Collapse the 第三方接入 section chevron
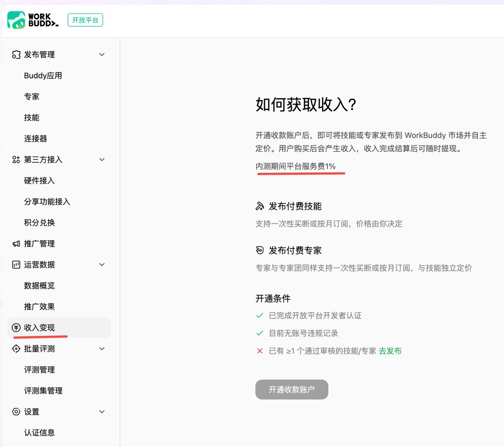 click(102, 159)
